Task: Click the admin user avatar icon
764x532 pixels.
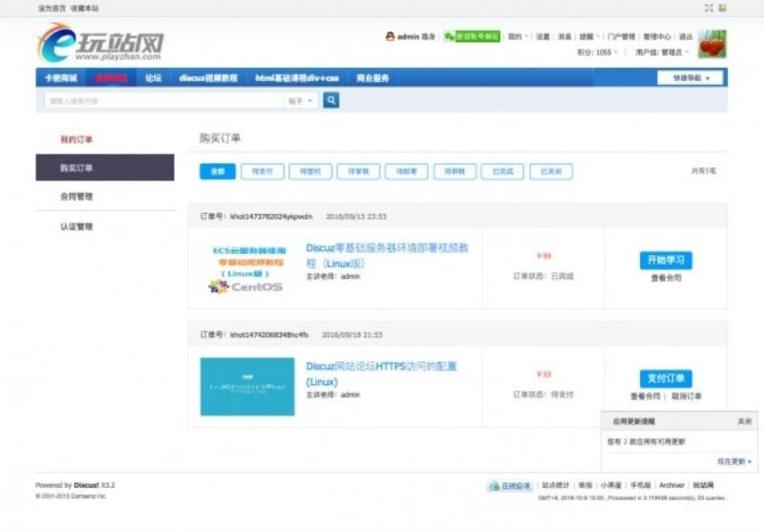Action: point(390,36)
